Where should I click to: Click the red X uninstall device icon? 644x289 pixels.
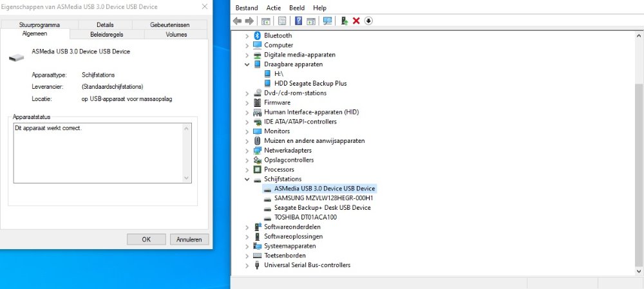coord(356,21)
